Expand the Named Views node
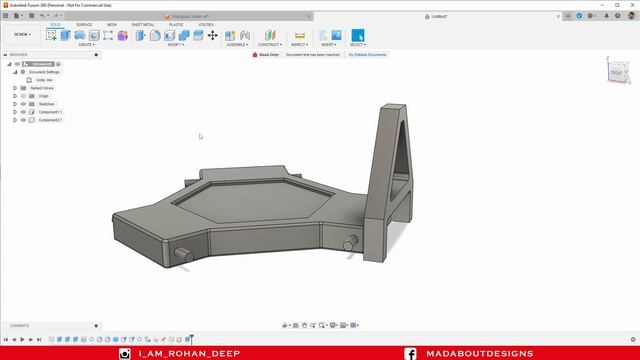The height and width of the screenshot is (360, 640). pyautogui.click(x=15, y=88)
